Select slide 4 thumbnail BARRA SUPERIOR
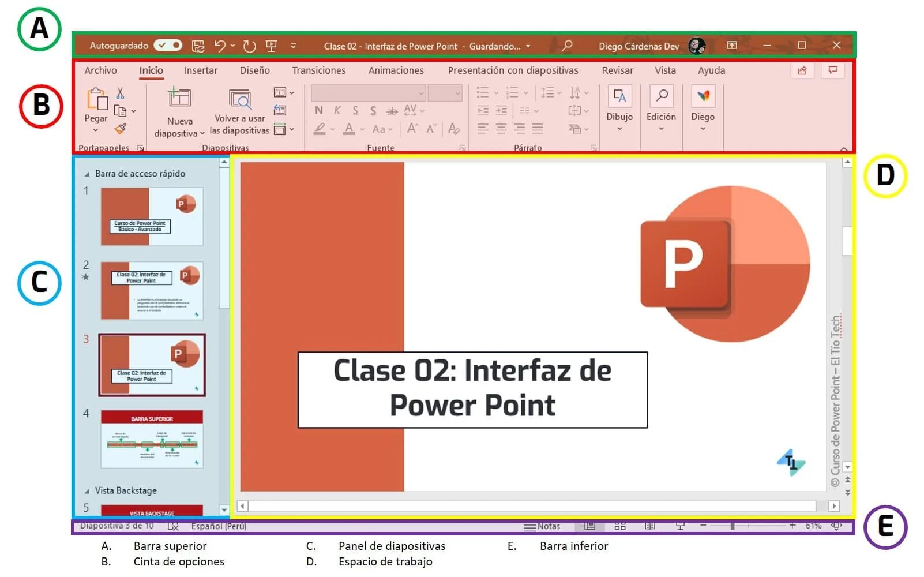Image resolution: width=924 pixels, height=577 pixels. tap(152, 439)
